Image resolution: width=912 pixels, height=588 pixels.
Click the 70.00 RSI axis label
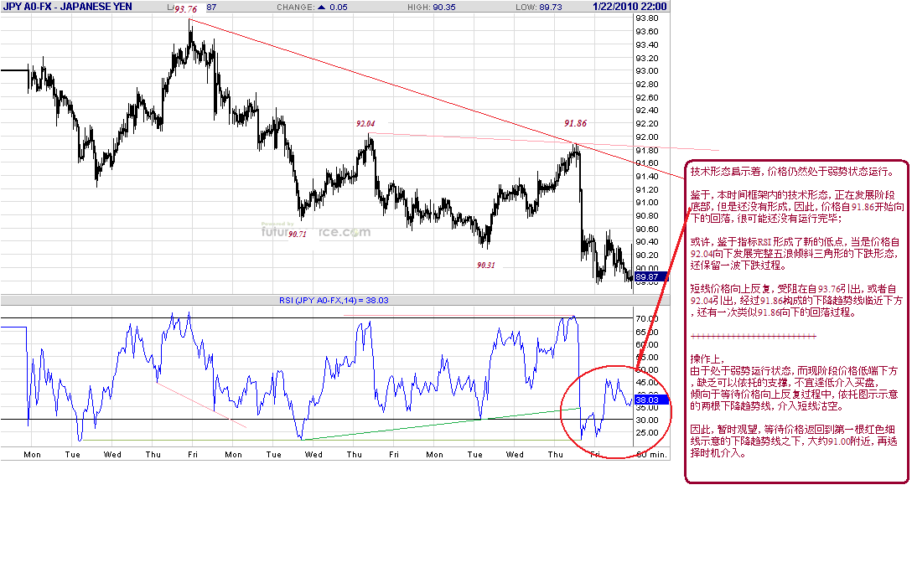647,318
